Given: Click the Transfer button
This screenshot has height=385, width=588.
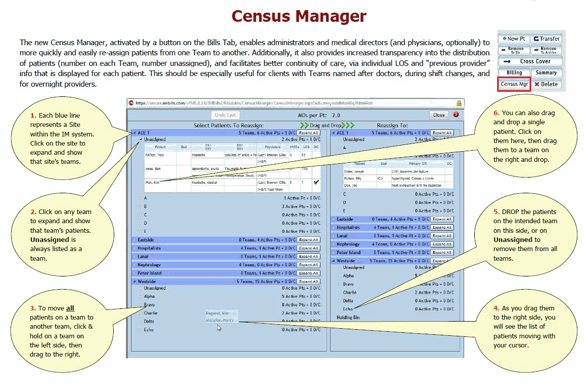Looking at the screenshot, I should click(x=546, y=39).
